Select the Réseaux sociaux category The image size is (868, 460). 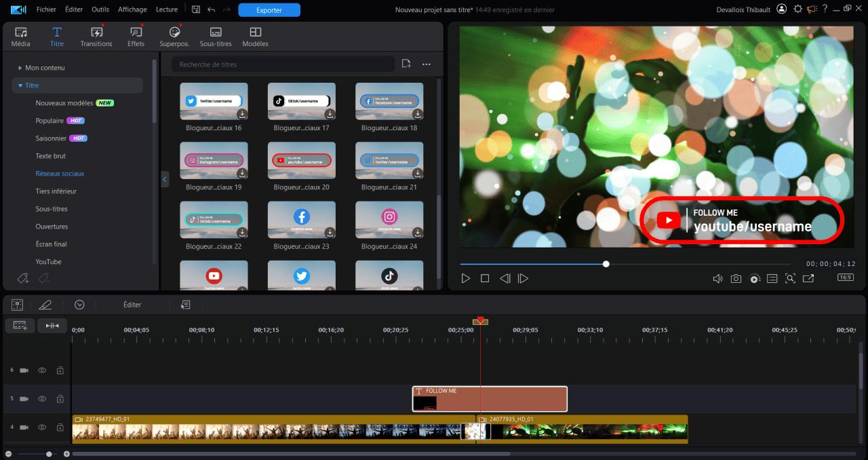(x=60, y=174)
